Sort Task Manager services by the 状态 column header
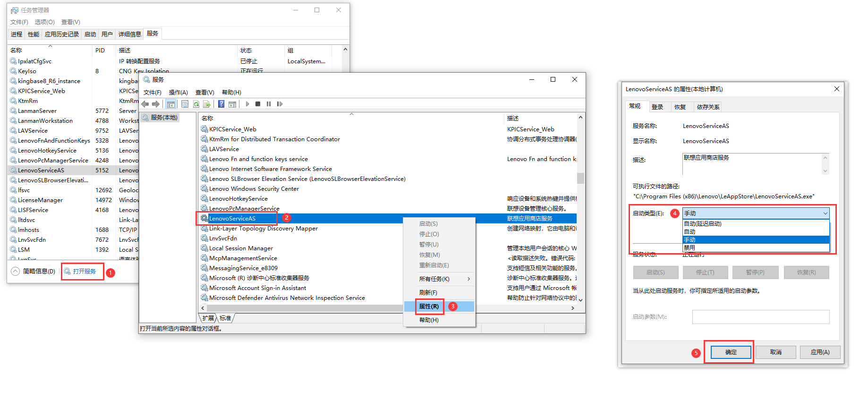The height and width of the screenshot is (400, 868). point(261,51)
